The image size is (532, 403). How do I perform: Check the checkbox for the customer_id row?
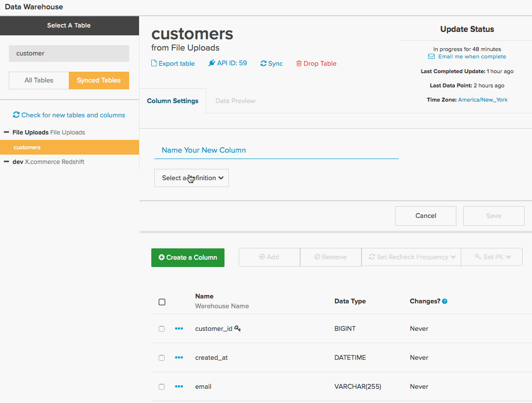[x=162, y=329]
